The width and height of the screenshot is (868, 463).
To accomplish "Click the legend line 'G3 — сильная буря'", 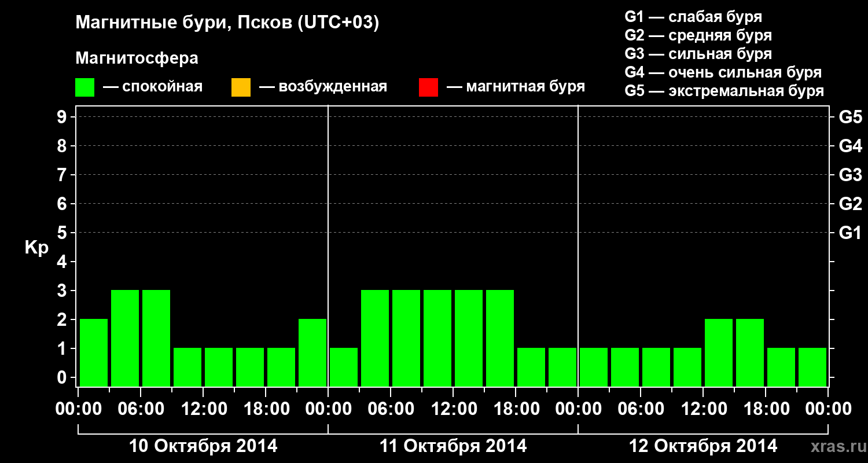I will pos(698,54).
